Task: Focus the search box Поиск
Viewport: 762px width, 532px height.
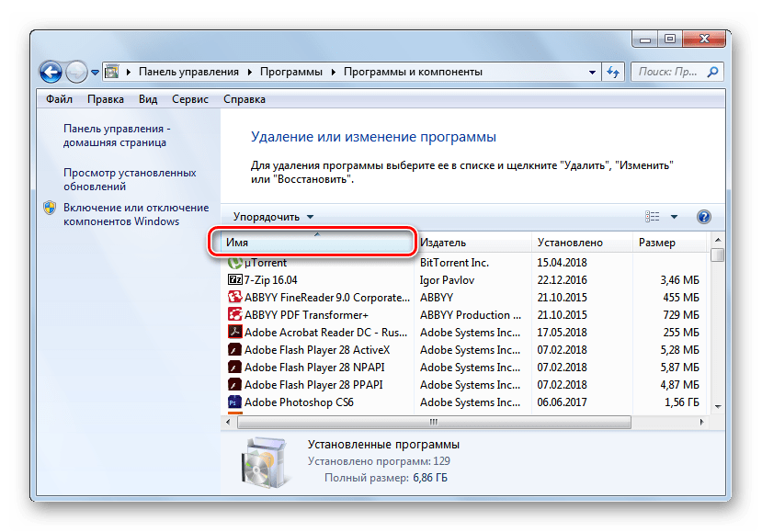Action: coord(677,72)
